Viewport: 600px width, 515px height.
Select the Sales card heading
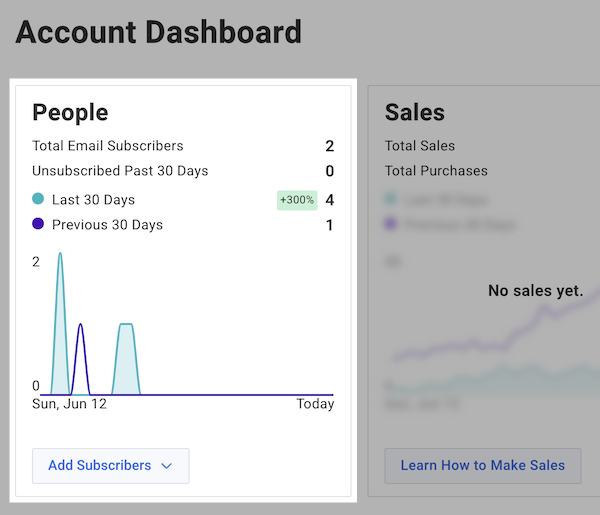click(415, 112)
